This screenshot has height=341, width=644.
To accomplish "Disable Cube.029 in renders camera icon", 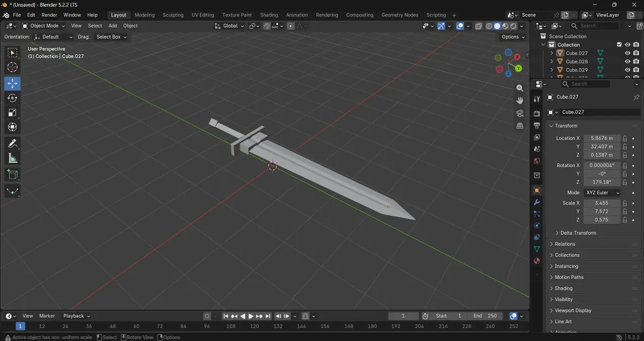I will click(x=636, y=70).
